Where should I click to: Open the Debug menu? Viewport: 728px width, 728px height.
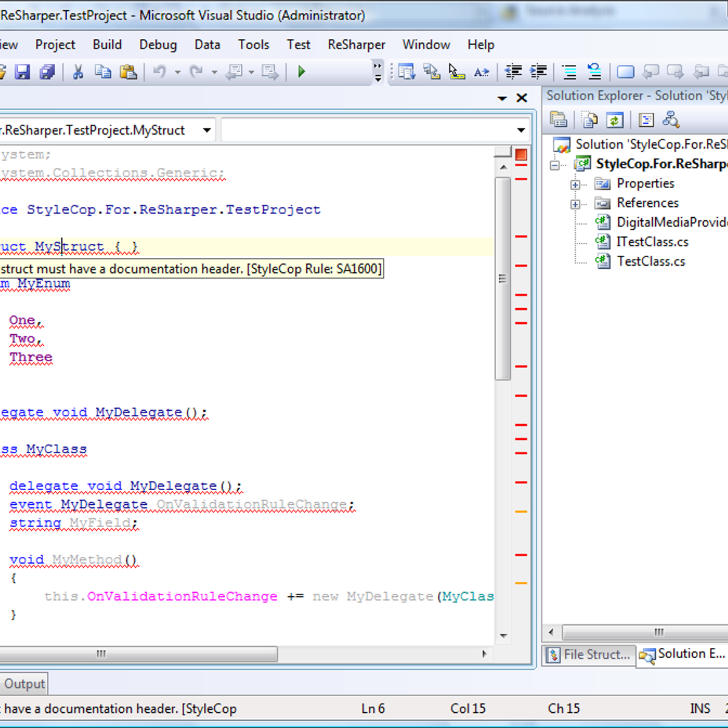tap(158, 44)
